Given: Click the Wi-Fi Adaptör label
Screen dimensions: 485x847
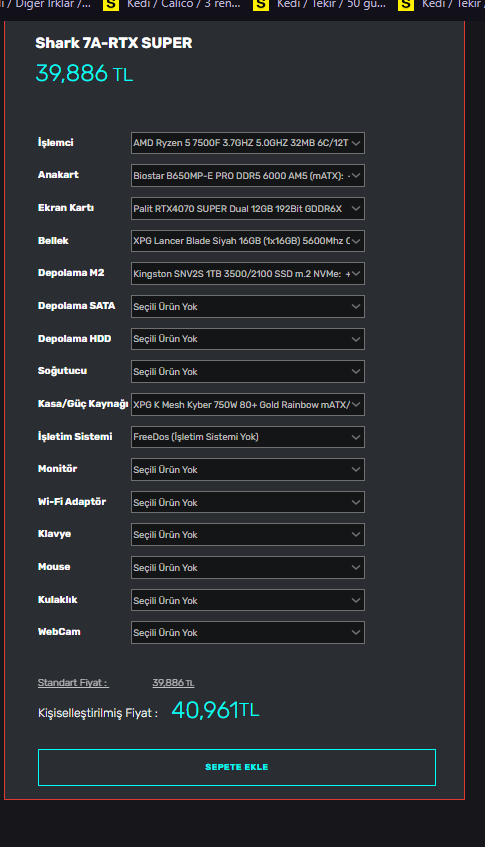Looking at the screenshot, I should tap(72, 502).
